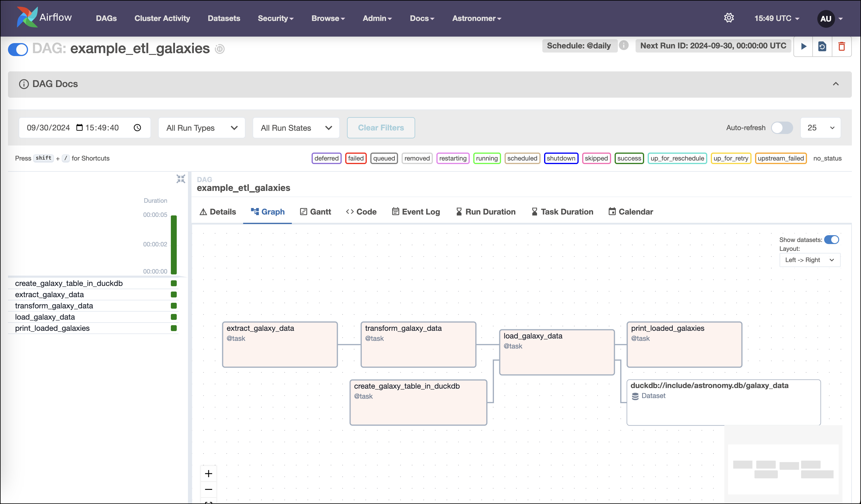Viewport: 861px width, 504px height.
Task: Click the Clear Filters button
Action: point(381,127)
